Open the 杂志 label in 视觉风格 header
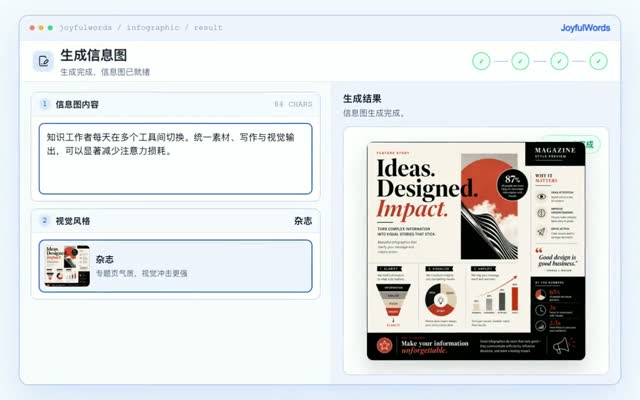The image size is (640, 400). tap(303, 221)
